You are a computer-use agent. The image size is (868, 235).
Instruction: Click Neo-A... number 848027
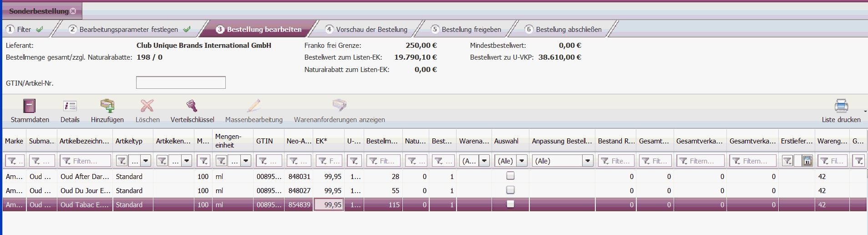[x=299, y=190]
